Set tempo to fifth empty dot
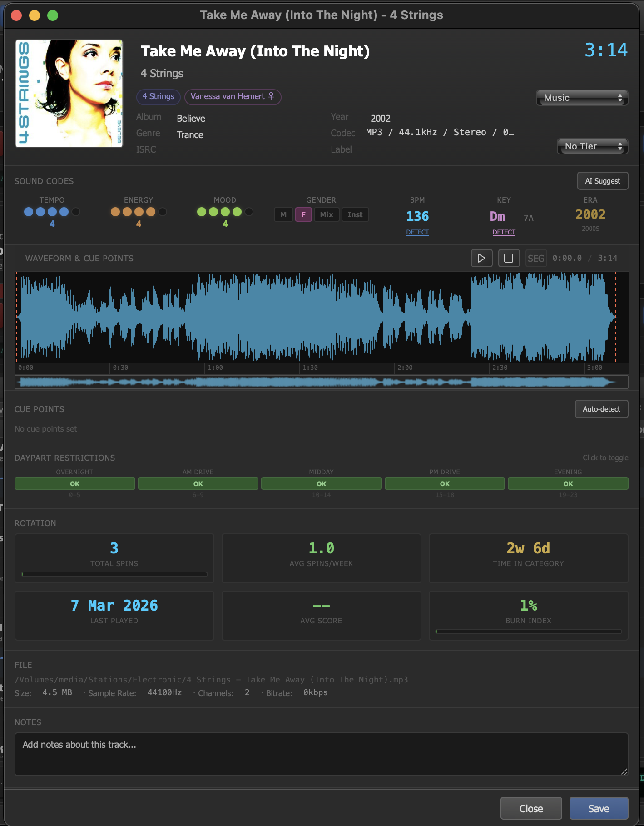This screenshot has width=644, height=826. click(76, 212)
